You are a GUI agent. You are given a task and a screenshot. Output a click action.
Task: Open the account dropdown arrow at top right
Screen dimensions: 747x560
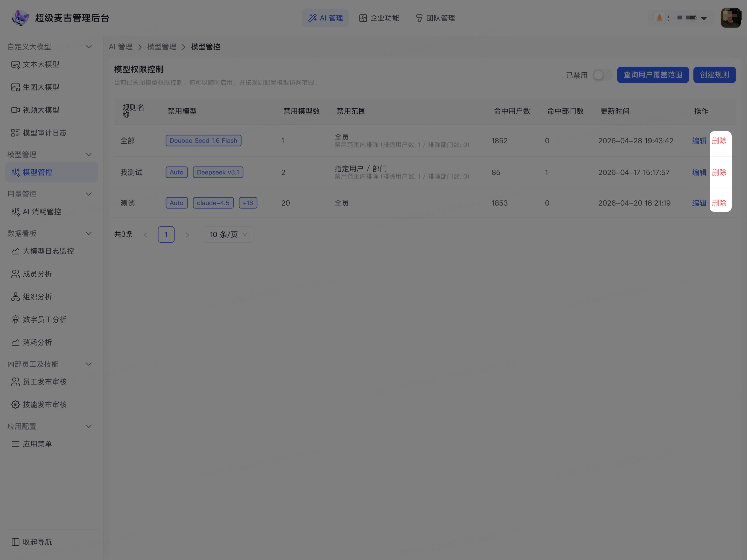point(704,18)
